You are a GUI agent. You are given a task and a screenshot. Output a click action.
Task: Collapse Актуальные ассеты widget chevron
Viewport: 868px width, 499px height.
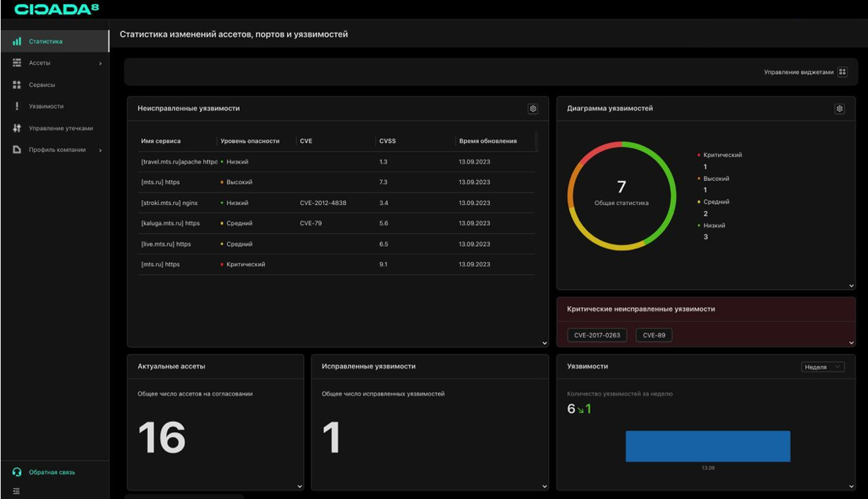(300, 486)
